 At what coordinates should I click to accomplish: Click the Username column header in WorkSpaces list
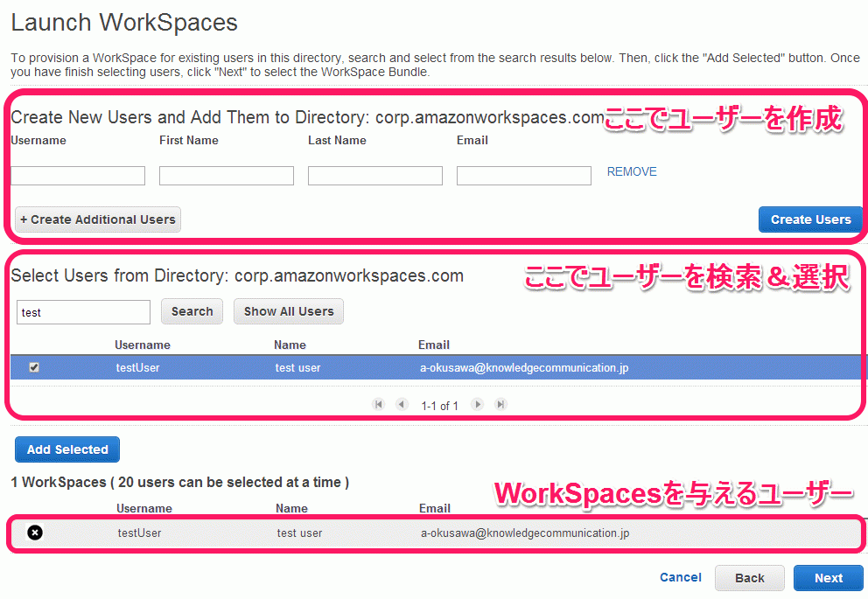(x=143, y=508)
